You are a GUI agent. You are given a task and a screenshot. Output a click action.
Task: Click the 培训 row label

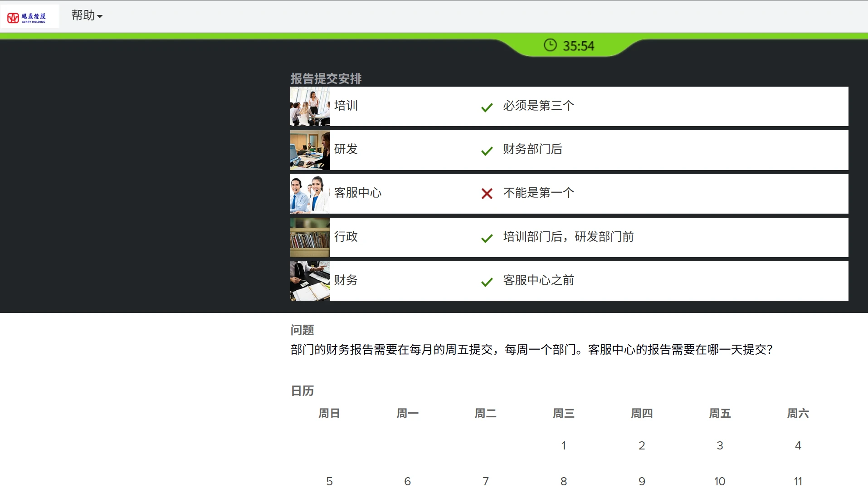pyautogui.click(x=346, y=106)
